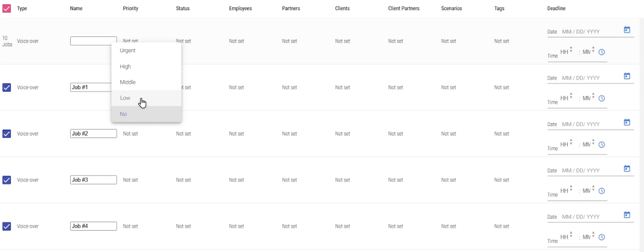Open calendar picker for Job #1 deadline
Viewport: 644px width, 252px height.
pos(627,76)
